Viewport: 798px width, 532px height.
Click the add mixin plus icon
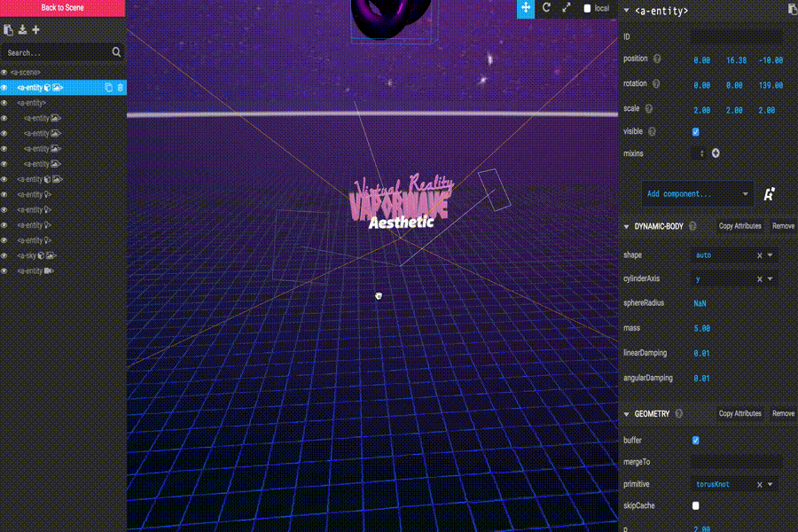pos(716,153)
